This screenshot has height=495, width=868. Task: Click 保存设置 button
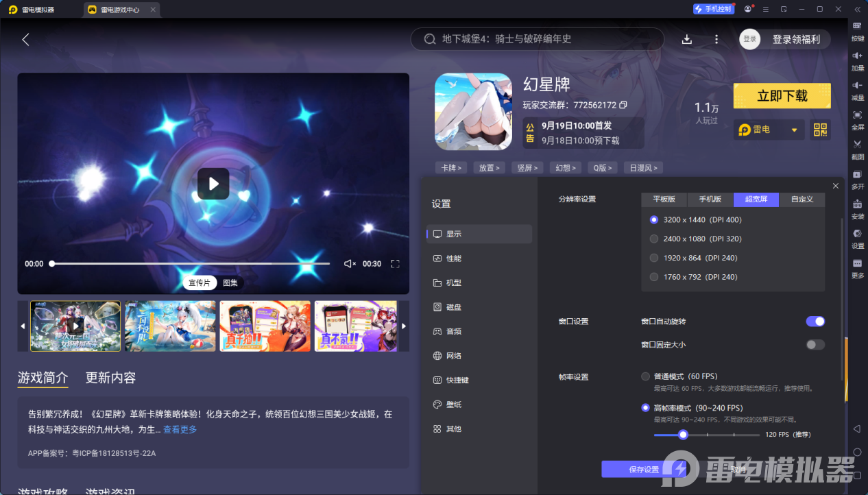pyautogui.click(x=644, y=470)
